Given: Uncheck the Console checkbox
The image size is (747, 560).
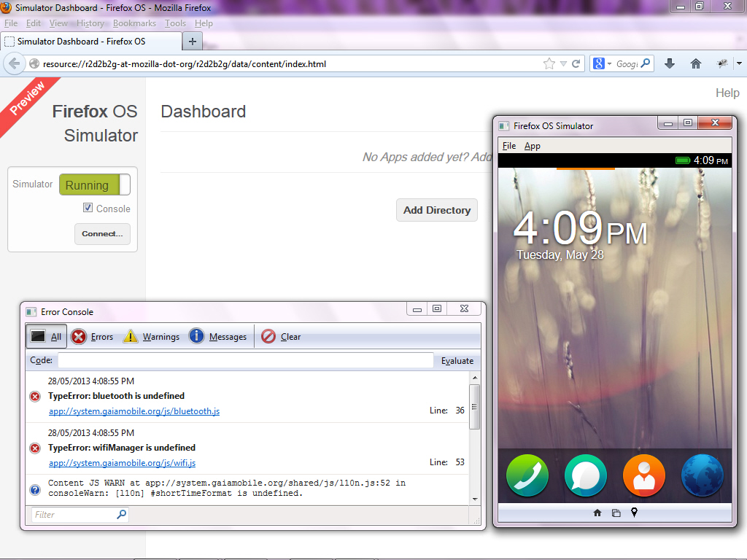Looking at the screenshot, I should click(x=88, y=208).
